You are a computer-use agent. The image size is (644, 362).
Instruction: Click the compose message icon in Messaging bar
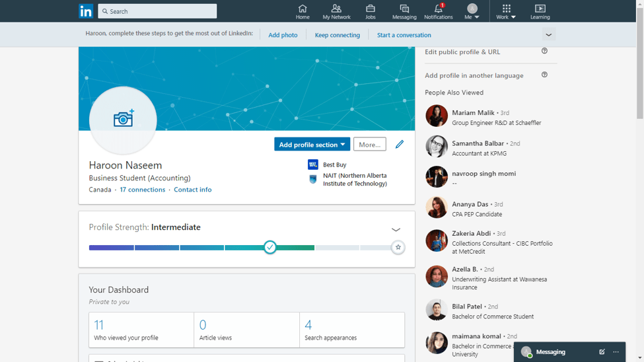(602, 352)
